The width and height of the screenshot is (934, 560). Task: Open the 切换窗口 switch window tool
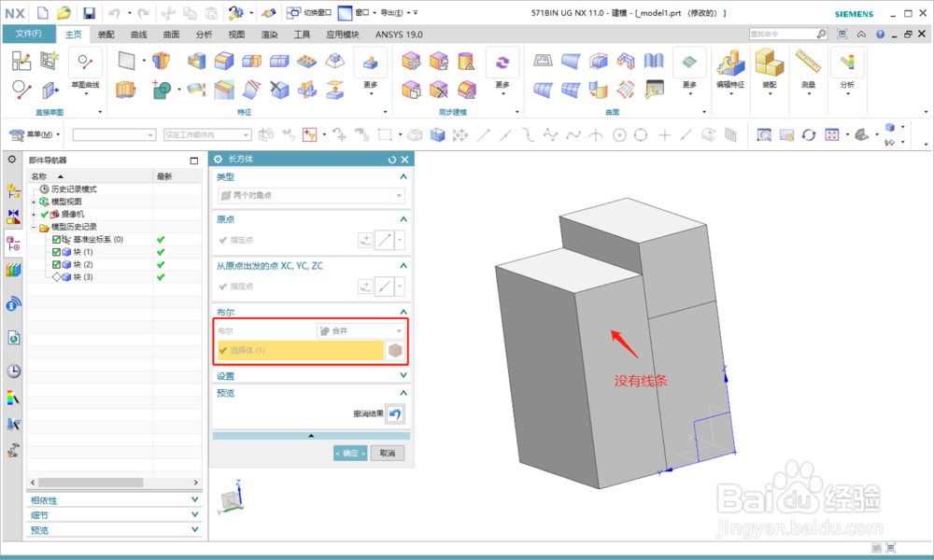pos(308,12)
